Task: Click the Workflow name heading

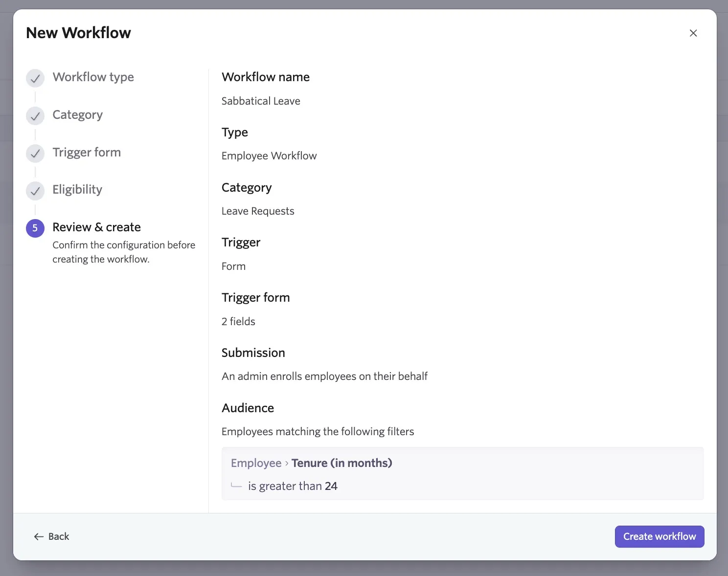Action: tap(266, 77)
